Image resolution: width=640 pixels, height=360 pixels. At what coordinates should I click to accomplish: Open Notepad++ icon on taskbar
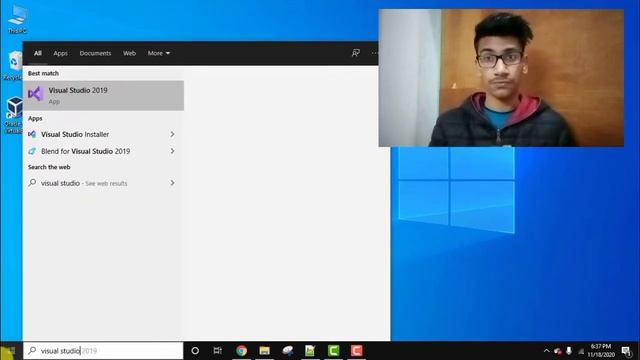click(x=310, y=351)
